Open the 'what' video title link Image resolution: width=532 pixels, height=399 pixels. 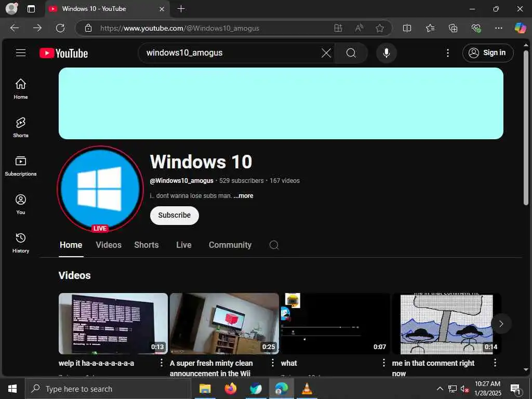(289, 363)
